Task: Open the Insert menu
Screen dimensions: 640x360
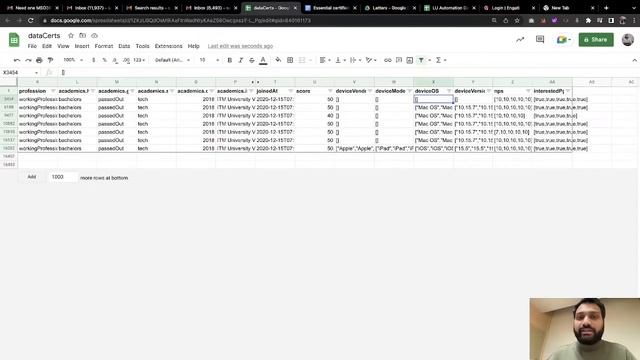Action: pos(82,46)
